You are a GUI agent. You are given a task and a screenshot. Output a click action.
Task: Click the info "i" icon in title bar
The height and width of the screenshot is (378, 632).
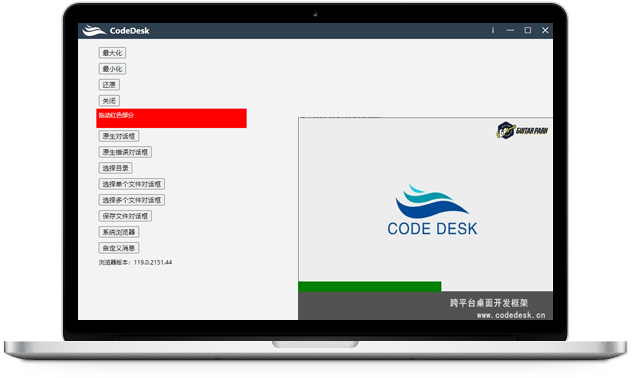click(x=493, y=30)
